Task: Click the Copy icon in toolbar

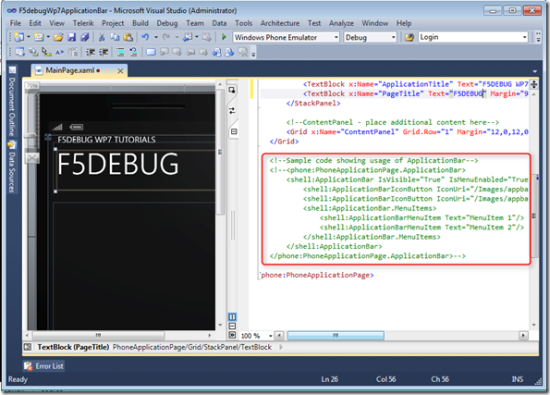Action: tap(115, 37)
